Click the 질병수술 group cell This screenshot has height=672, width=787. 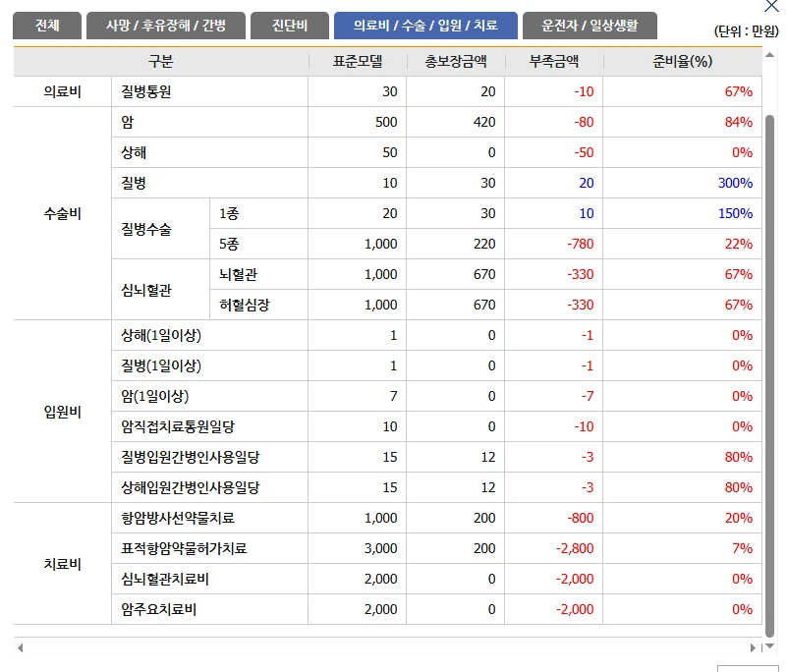(160, 229)
